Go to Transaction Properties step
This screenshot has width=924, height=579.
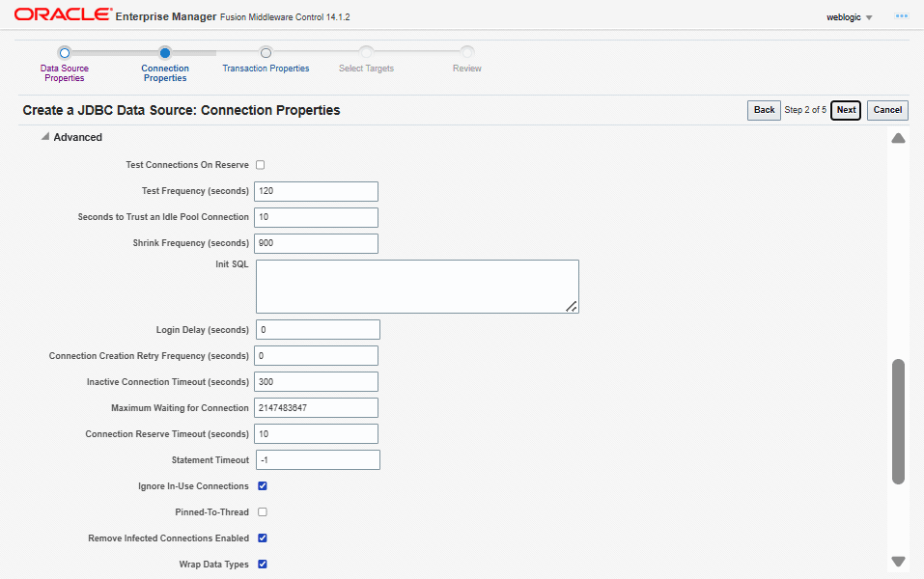coord(266,69)
